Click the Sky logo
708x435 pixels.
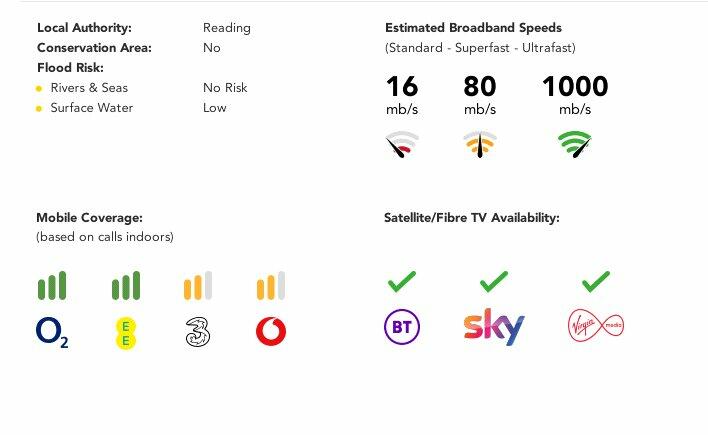pos(494,327)
